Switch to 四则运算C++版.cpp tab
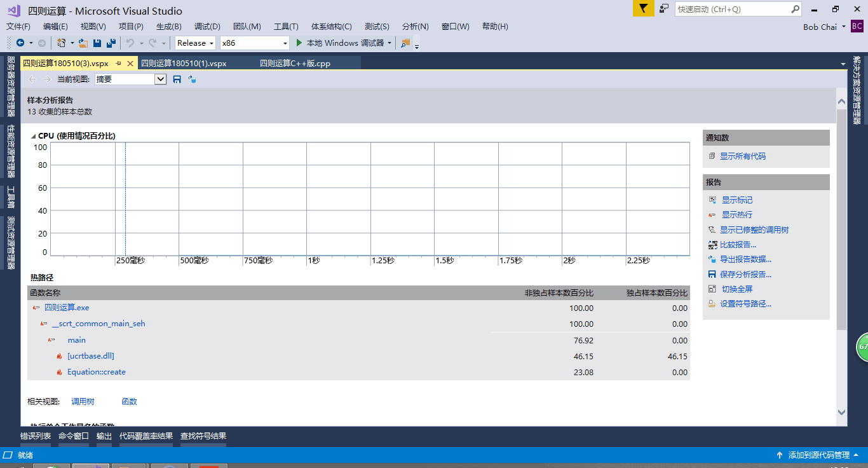The image size is (868, 468). [x=295, y=64]
